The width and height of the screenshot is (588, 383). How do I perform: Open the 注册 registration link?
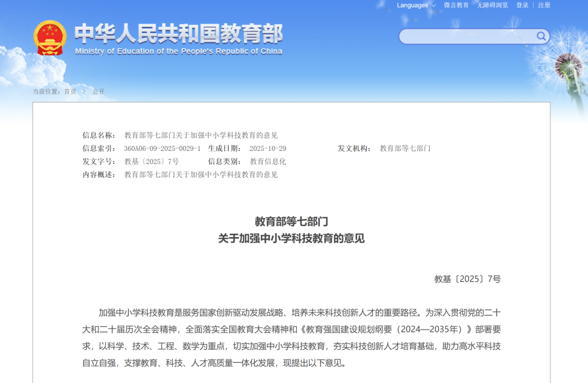pyautogui.click(x=543, y=5)
